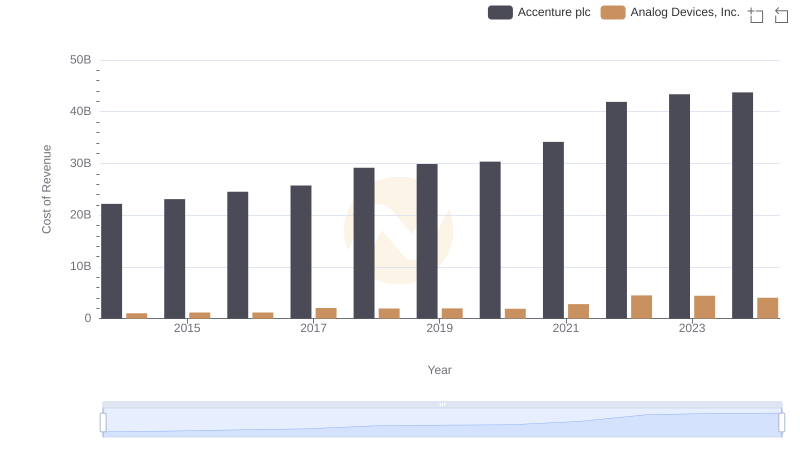Click the 20B y-axis label

tap(81, 215)
